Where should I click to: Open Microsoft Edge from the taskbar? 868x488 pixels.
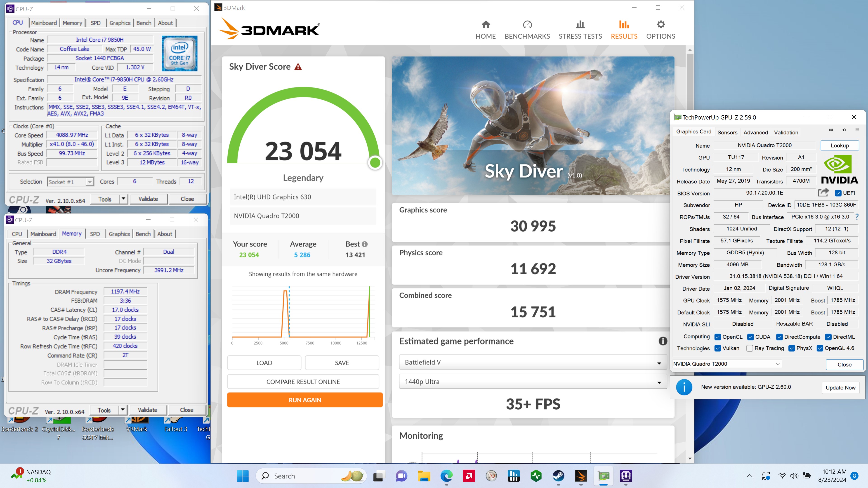pyautogui.click(x=446, y=476)
